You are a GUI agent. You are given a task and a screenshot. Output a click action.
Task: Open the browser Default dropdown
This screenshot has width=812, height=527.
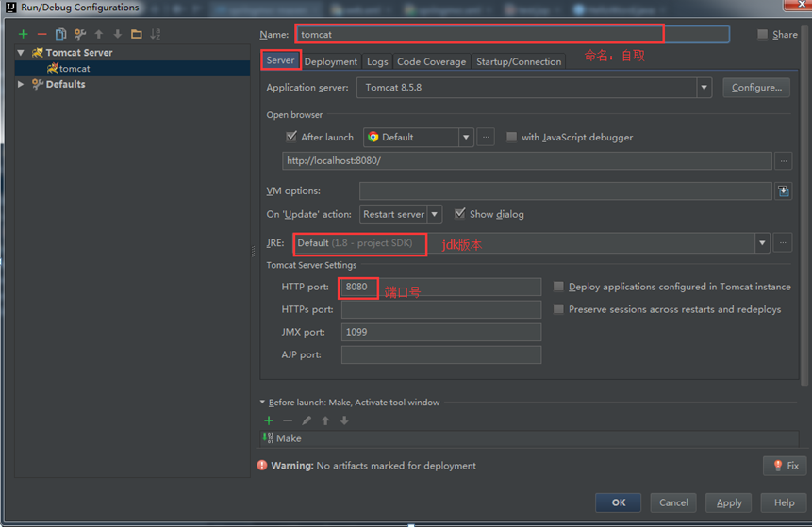(466, 138)
